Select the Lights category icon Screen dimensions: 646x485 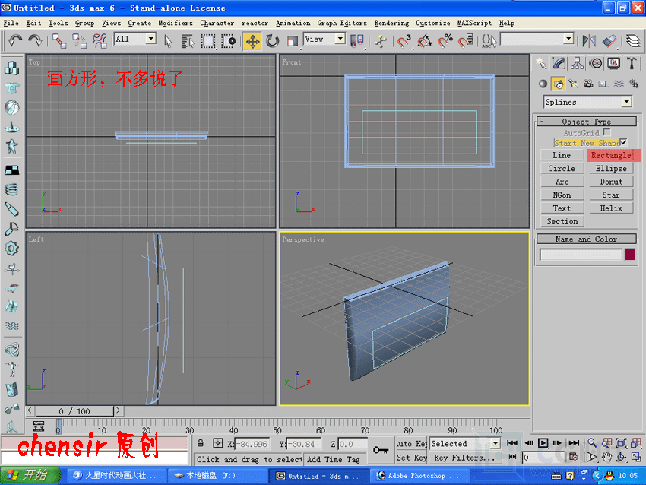573,84
